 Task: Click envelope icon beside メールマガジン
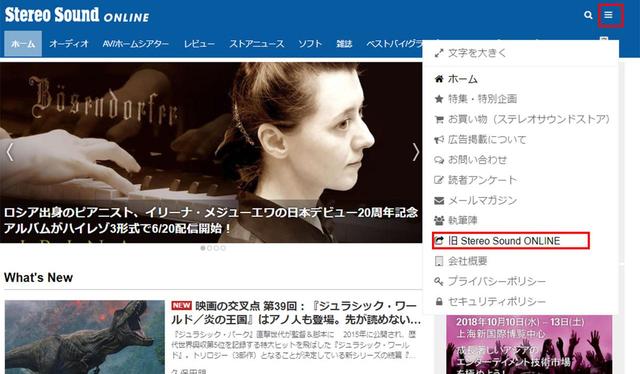(x=439, y=200)
